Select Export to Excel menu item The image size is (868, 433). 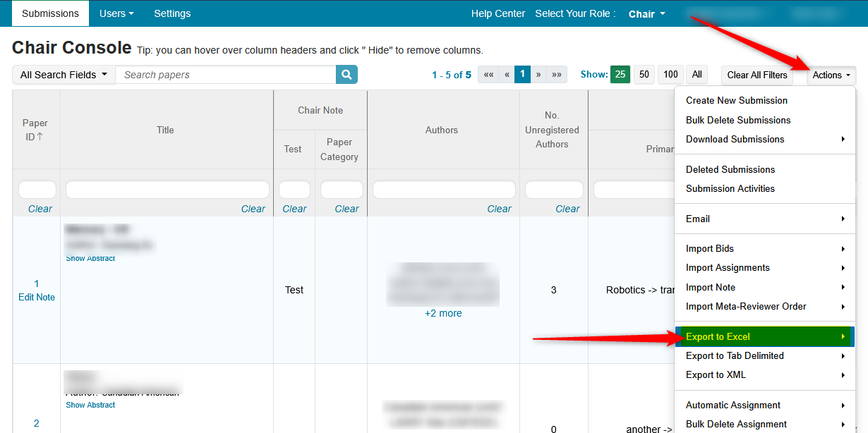click(x=764, y=336)
